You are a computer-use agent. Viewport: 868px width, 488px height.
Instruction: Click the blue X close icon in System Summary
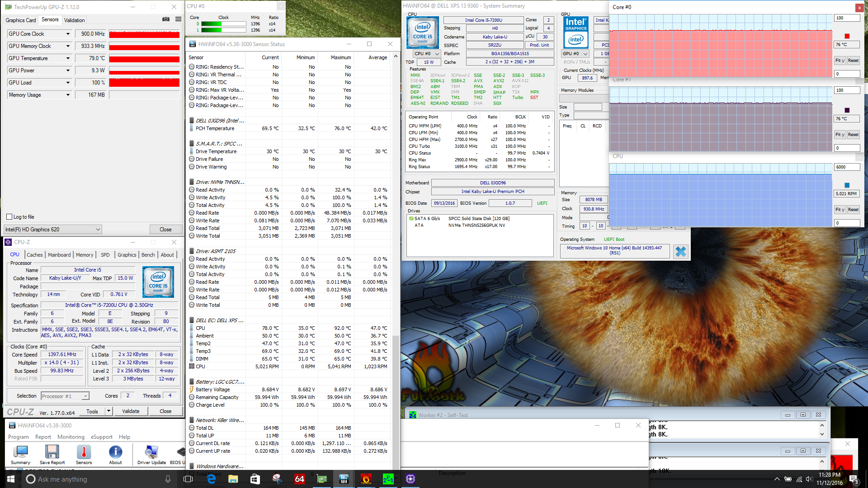coord(680,251)
